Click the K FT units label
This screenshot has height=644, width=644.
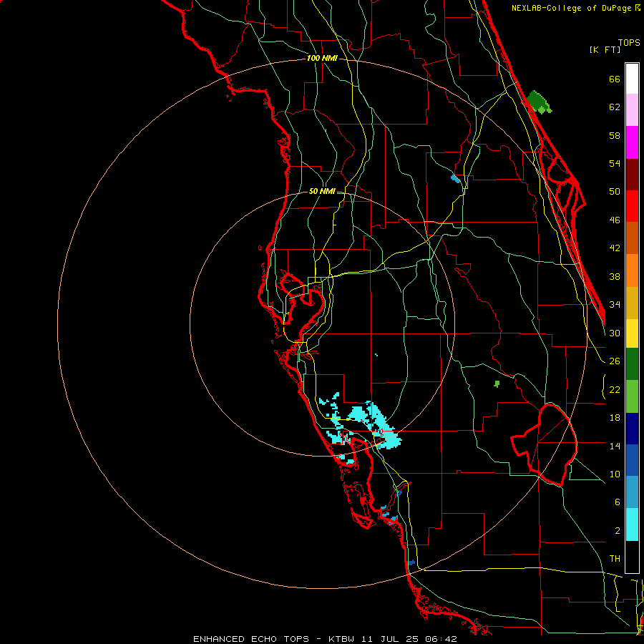[x=605, y=49]
